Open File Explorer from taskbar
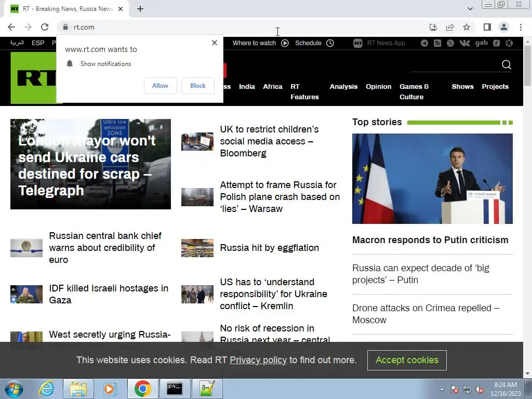 point(78,389)
